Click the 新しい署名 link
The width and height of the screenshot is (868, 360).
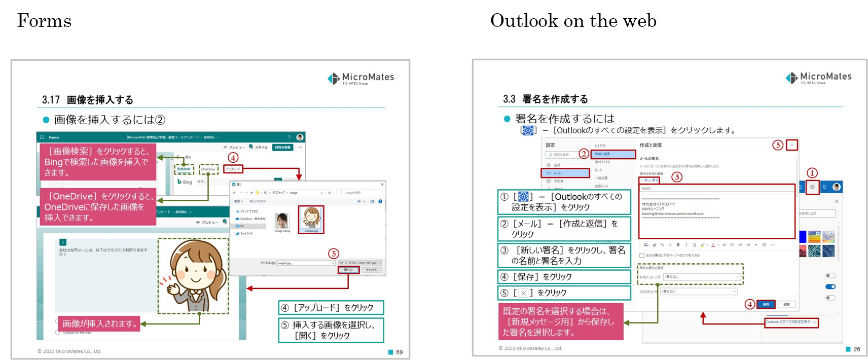pyautogui.click(x=649, y=180)
